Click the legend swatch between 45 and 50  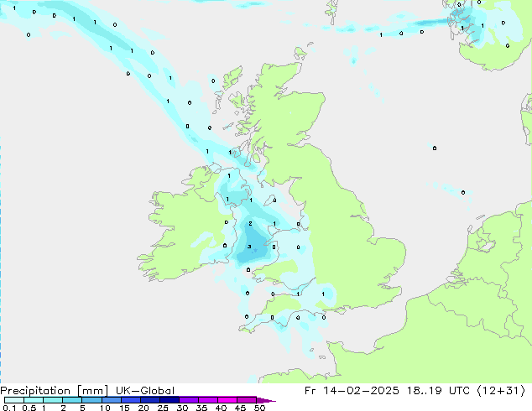pyautogui.click(x=247, y=400)
